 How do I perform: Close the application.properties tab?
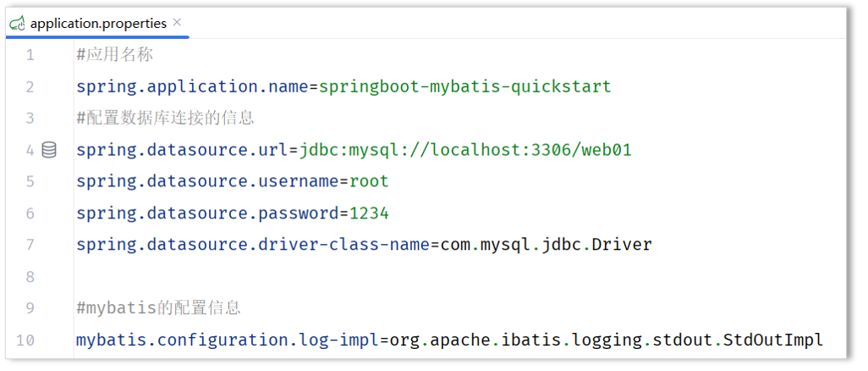point(177,23)
